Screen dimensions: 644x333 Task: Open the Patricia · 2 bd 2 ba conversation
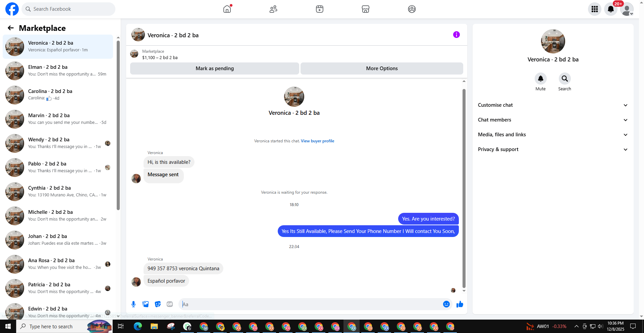point(58,288)
